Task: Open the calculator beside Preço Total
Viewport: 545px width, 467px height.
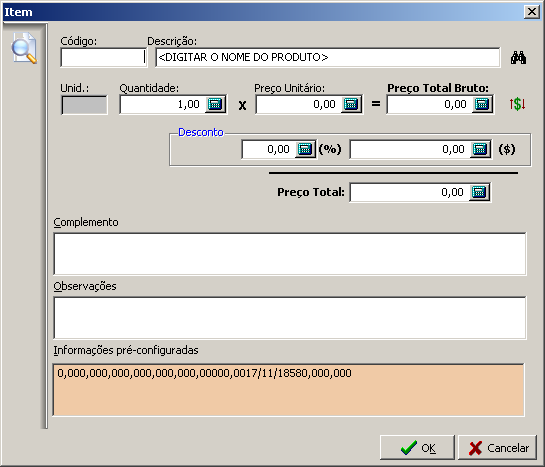Action: click(x=479, y=192)
